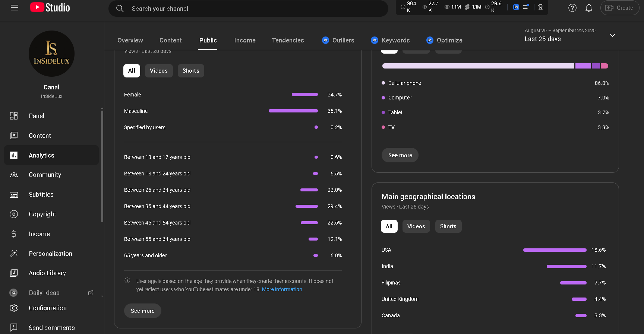Viewport: 644px width, 334px height.
Task: Switch to the Tendencies tab
Action: [288, 40]
